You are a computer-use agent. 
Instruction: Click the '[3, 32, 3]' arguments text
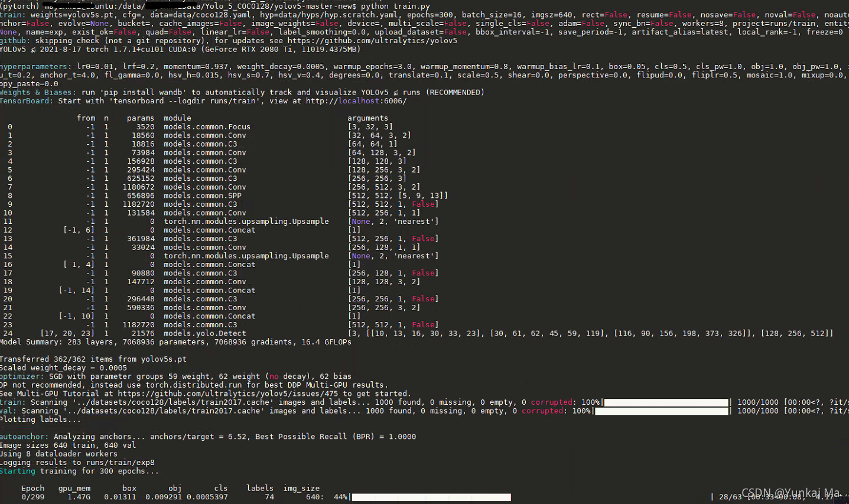pos(370,126)
